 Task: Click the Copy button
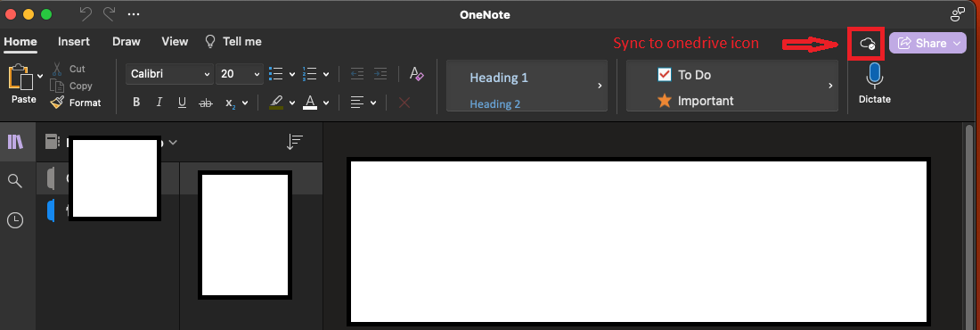pyautogui.click(x=71, y=86)
